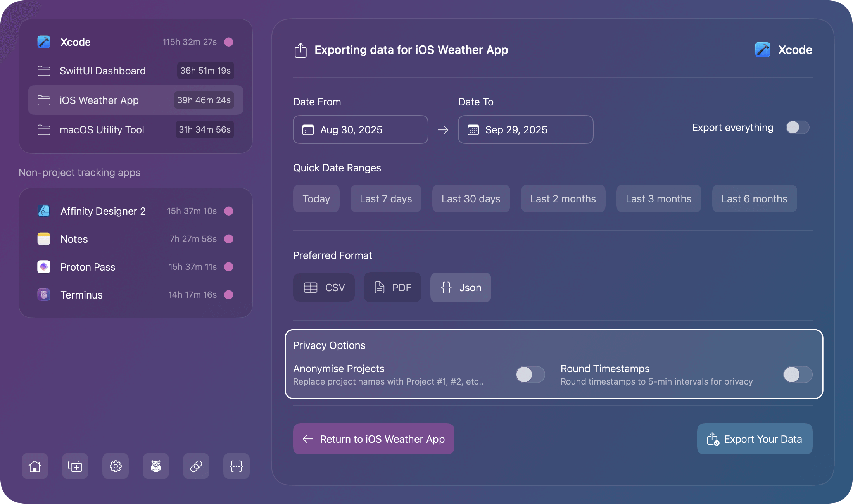This screenshot has height=504, width=853.
Task: Turn on Anonymise Projects switch
Action: 530,375
